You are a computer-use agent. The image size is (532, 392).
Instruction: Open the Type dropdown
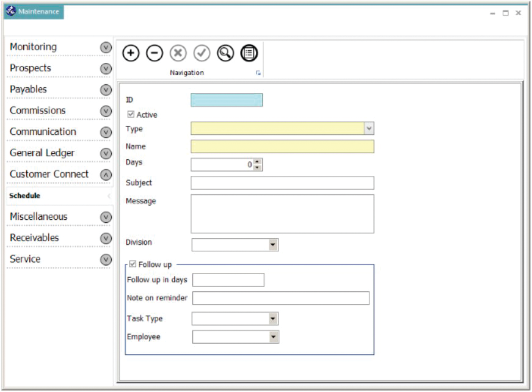tap(370, 127)
